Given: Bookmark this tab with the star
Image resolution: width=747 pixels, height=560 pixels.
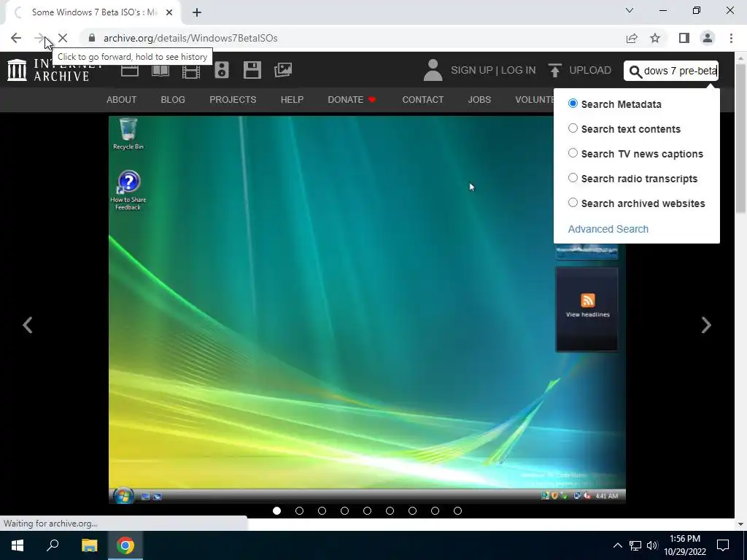Looking at the screenshot, I should [x=655, y=38].
